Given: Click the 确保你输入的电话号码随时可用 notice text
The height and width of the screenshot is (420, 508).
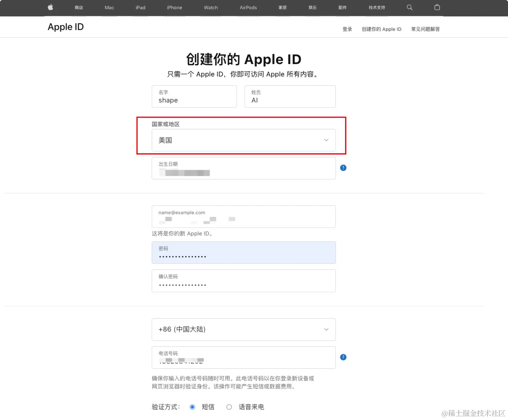Looking at the screenshot, I should point(233,382).
